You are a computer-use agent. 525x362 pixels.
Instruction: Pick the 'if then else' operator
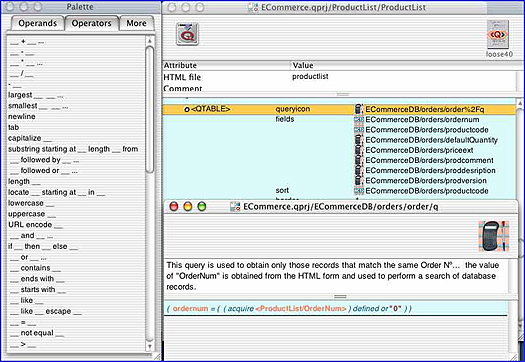[x=43, y=246]
